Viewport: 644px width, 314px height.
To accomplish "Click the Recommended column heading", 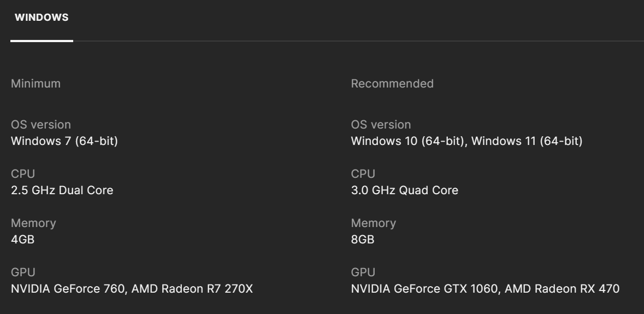I will [x=392, y=84].
